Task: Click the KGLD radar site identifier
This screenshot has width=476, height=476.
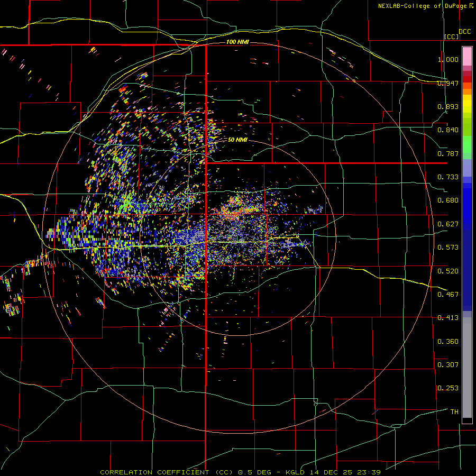Action: (296, 472)
